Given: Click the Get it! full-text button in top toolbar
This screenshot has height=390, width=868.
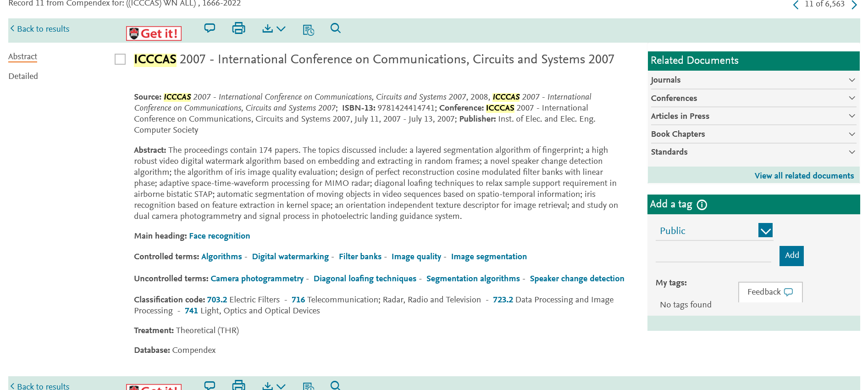Looking at the screenshot, I should pyautogui.click(x=154, y=33).
